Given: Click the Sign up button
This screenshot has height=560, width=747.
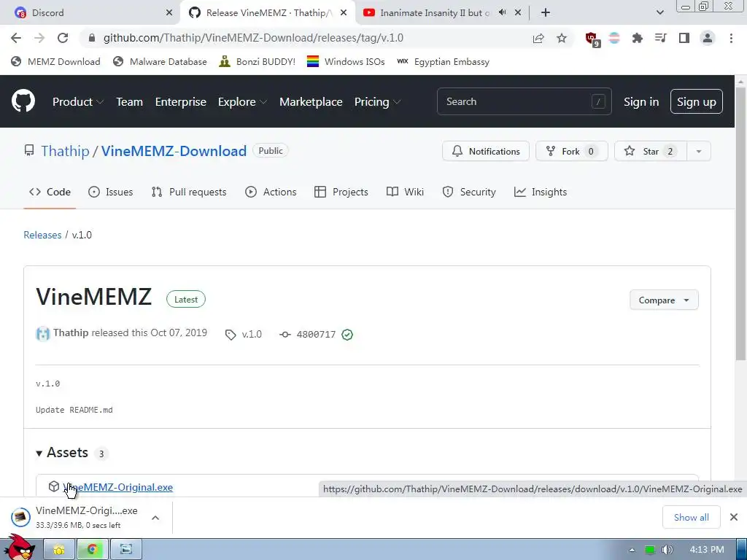Looking at the screenshot, I should [697, 102].
